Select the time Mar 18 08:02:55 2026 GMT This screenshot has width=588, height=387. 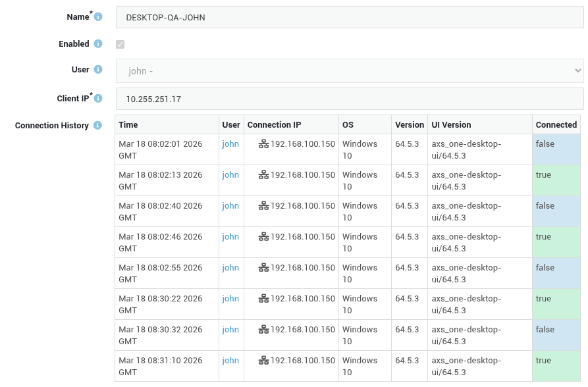[161, 273]
